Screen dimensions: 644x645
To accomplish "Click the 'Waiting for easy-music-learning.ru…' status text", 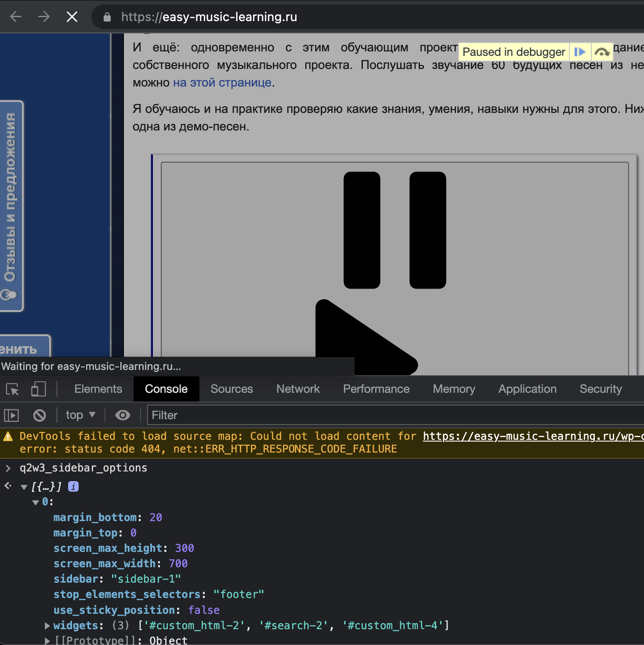I will pyautogui.click(x=91, y=366).
